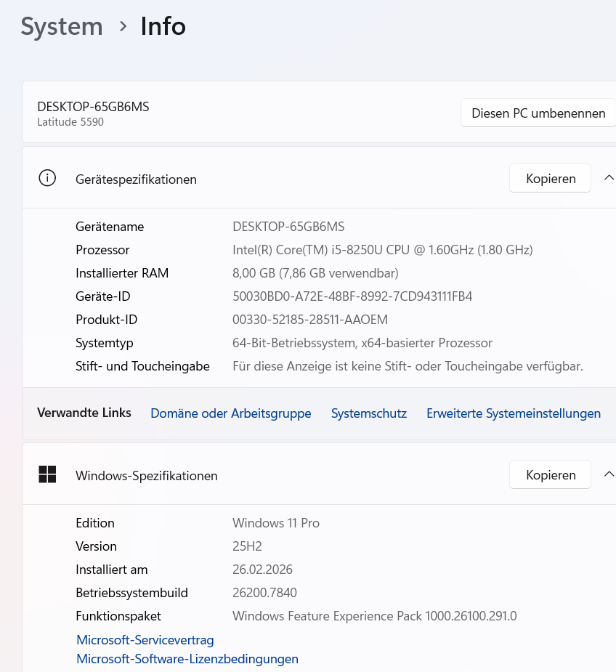
Task: Click the Gerätename label
Action: pyautogui.click(x=110, y=226)
